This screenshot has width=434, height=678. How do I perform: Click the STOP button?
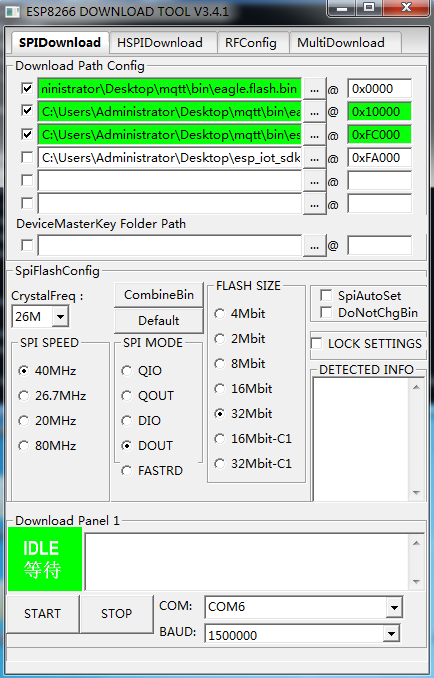(x=117, y=614)
